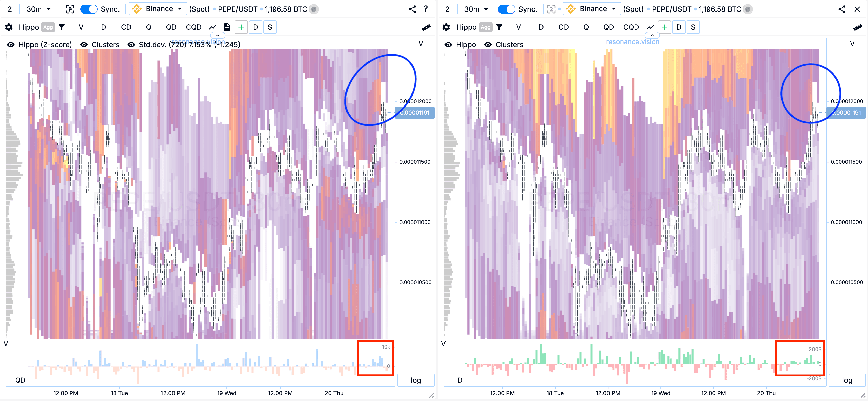Click Hippo label in right toolbar

tap(466, 27)
